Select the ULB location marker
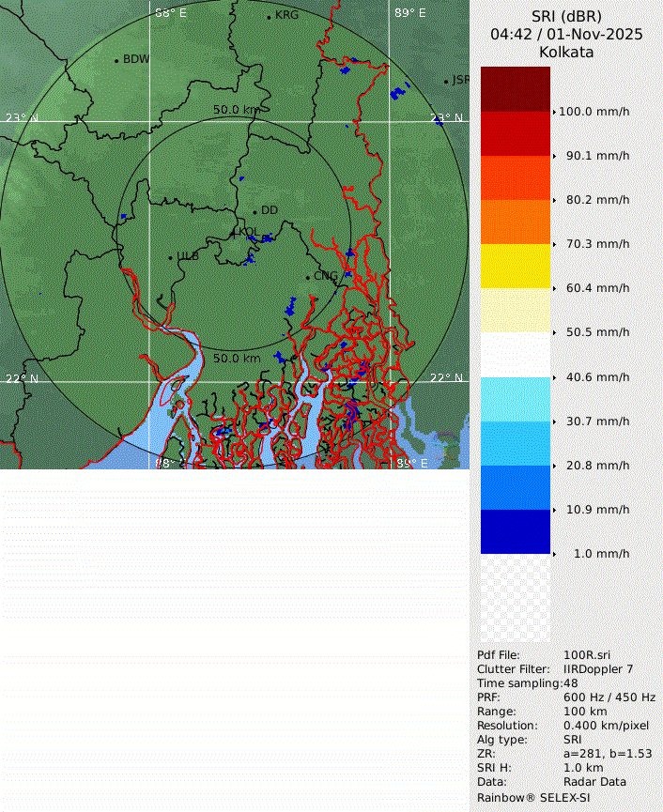The width and height of the screenshot is (663, 812). pyautogui.click(x=170, y=257)
